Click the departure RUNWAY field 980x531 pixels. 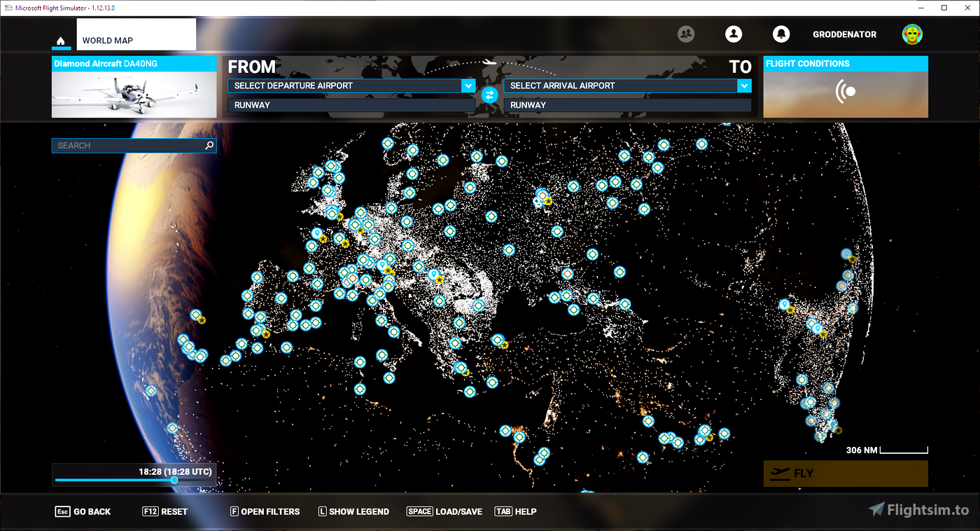coord(351,105)
